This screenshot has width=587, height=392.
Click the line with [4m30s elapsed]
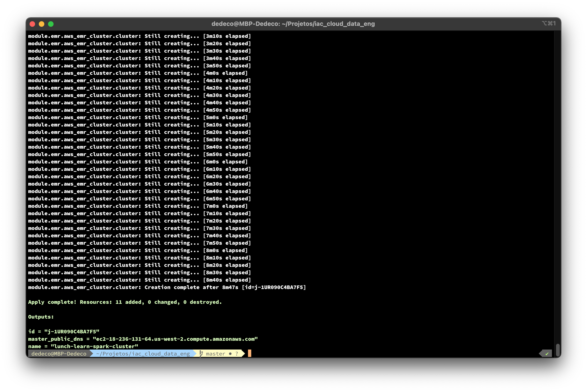(139, 95)
